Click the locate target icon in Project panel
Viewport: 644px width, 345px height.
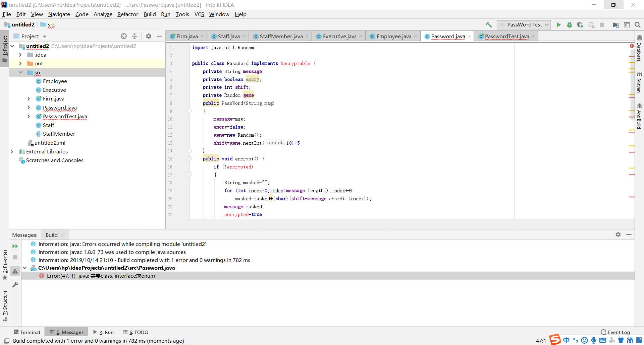(124, 36)
